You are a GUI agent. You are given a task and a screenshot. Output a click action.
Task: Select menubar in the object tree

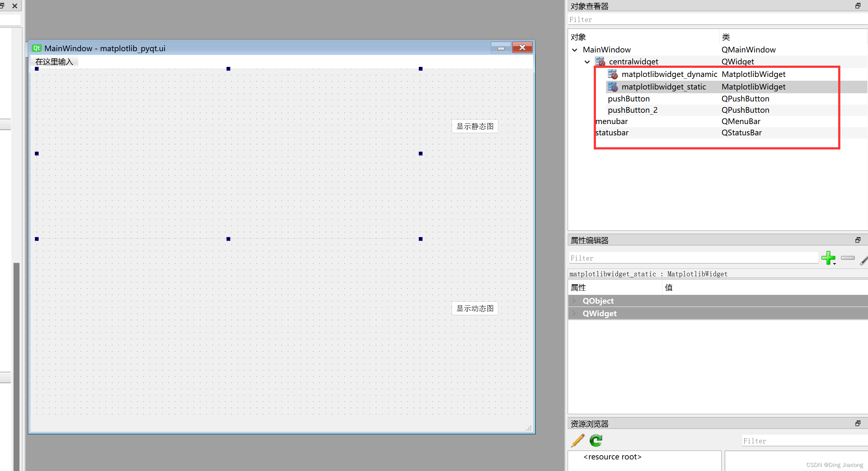(x=612, y=121)
